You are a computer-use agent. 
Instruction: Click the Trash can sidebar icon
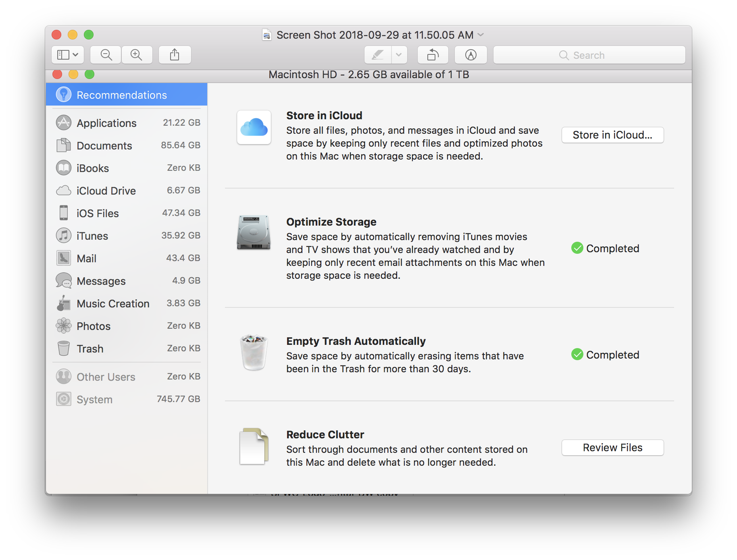(64, 348)
